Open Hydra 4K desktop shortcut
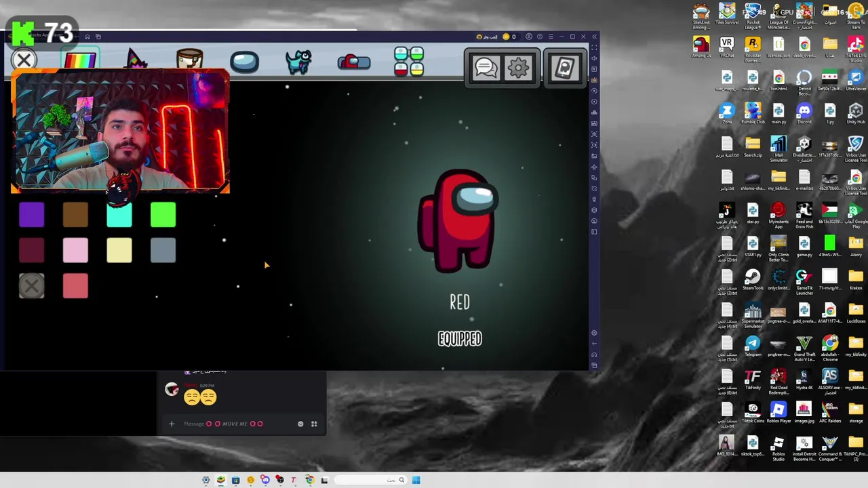868x488 pixels. click(x=804, y=380)
